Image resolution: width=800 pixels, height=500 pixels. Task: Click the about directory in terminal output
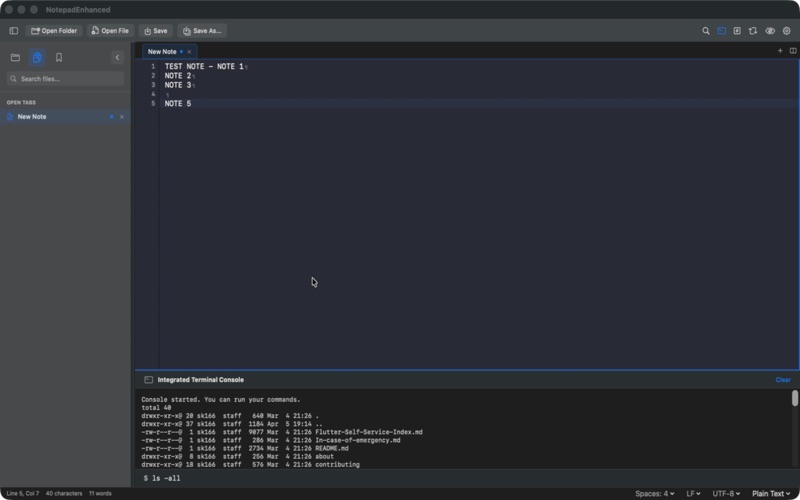[324, 457]
